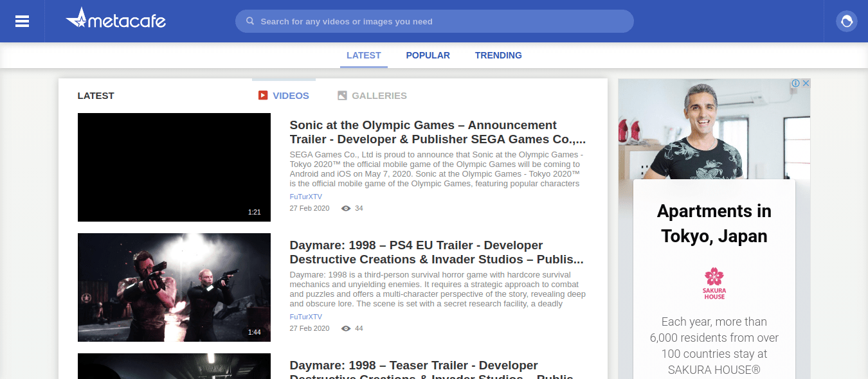
Task: Open the Daymare: 1998 PS4 EU Trailer title
Action: pos(437,252)
